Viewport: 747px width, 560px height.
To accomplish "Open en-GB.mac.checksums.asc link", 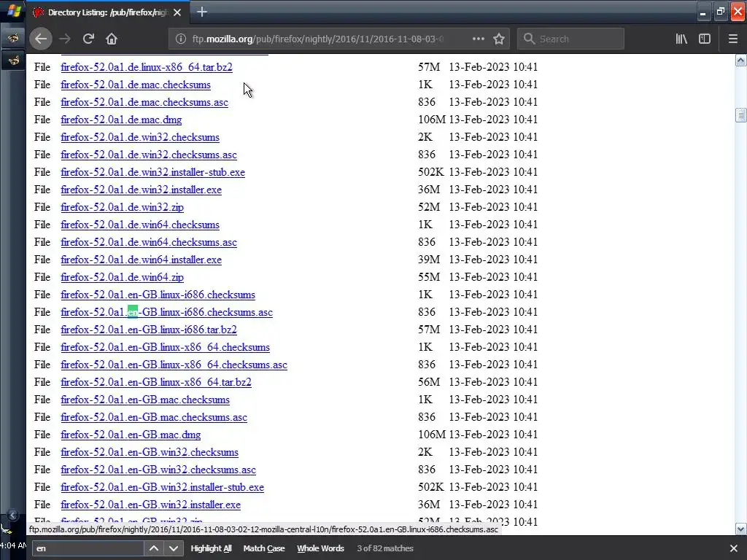I will coord(154,417).
